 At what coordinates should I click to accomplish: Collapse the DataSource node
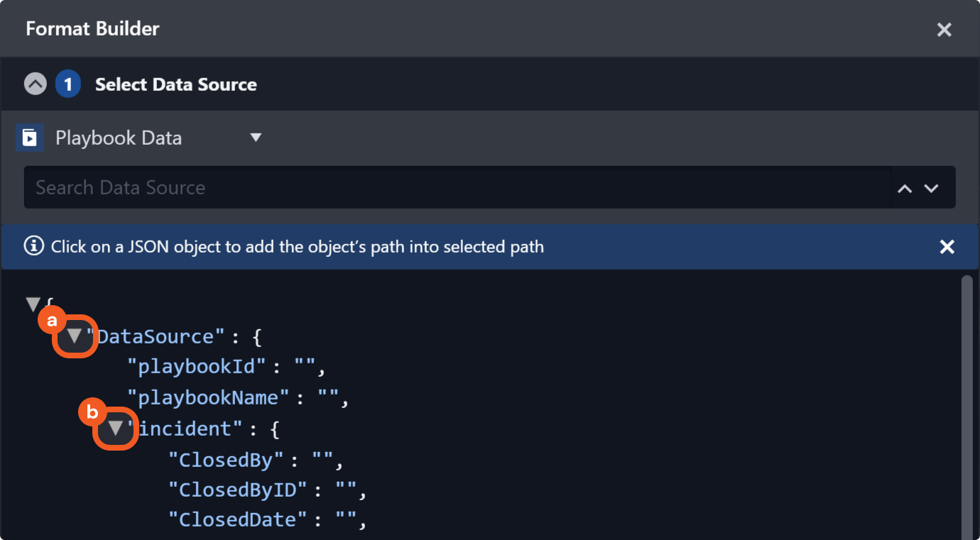tap(74, 336)
